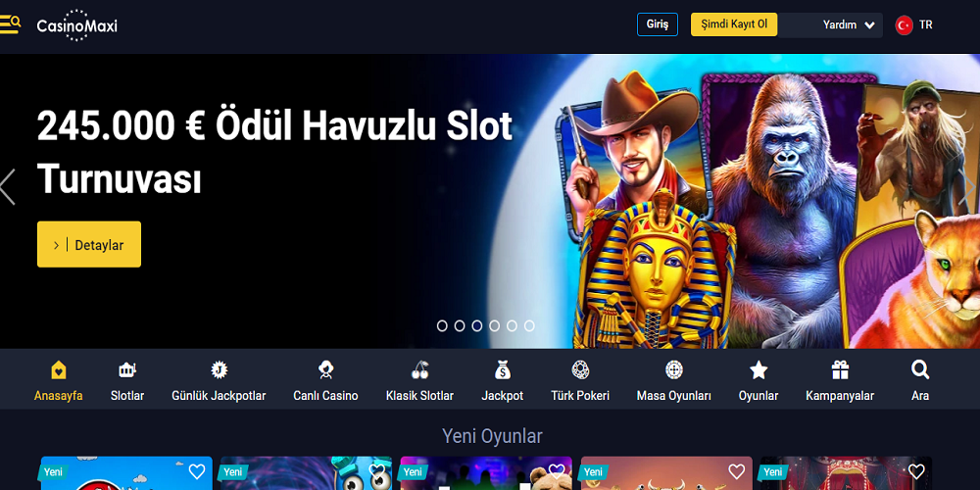Click the Şimdi Kayıt Ol button

[x=734, y=24]
